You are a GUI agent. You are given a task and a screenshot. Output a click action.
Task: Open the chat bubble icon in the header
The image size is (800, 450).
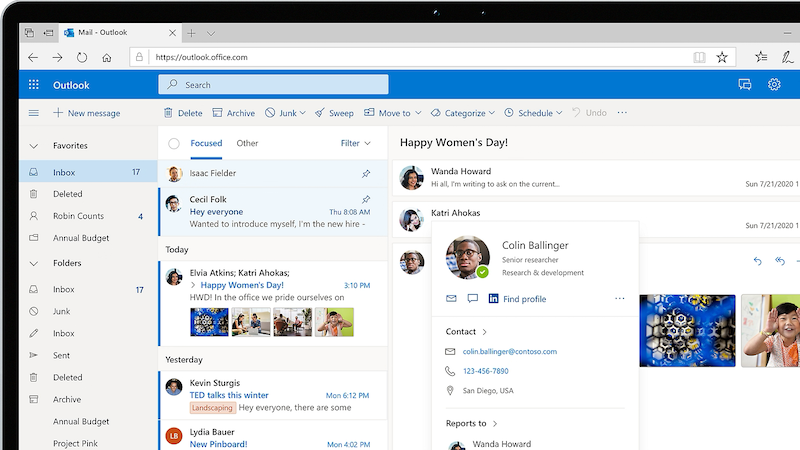click(744, 85)
